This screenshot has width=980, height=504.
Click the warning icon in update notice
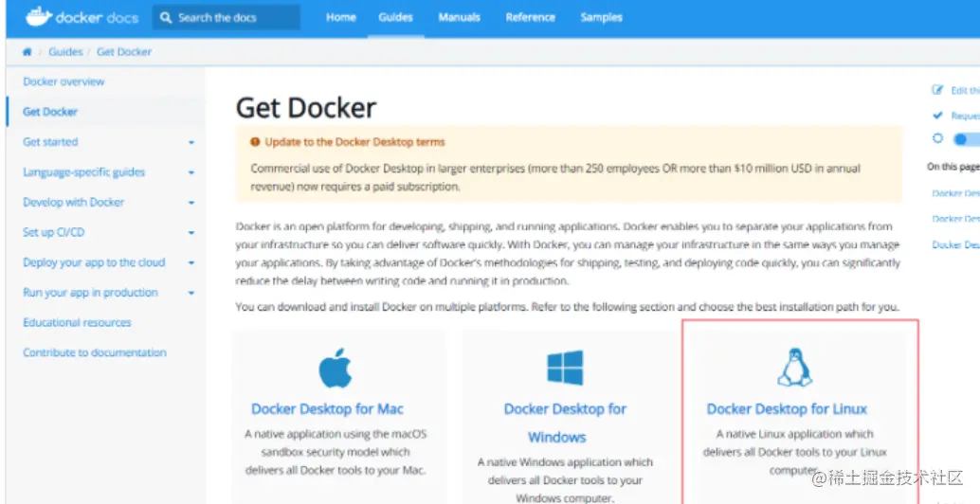tap(255, 142)
